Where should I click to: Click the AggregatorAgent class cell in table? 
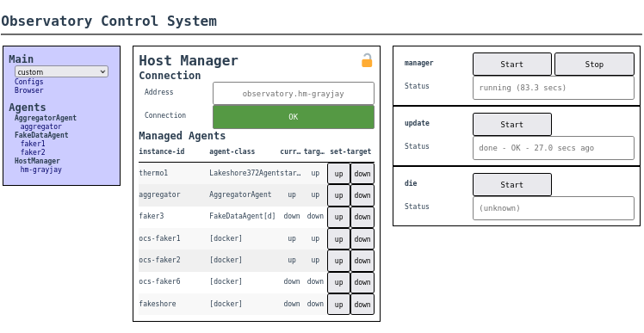(240, 194)
